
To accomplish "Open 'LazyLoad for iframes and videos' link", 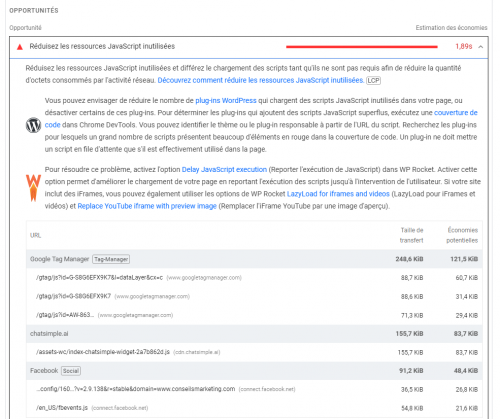I will point(338,194).
